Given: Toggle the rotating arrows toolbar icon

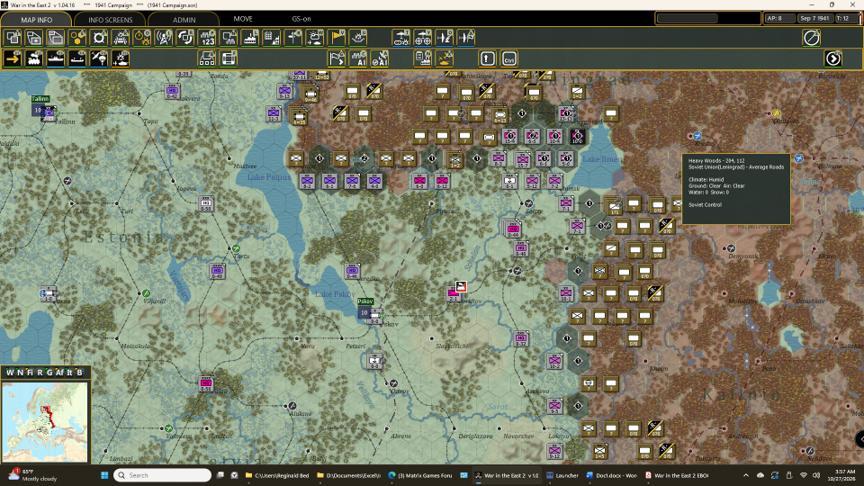Looking at the screenshot, I should click(185, 38).
